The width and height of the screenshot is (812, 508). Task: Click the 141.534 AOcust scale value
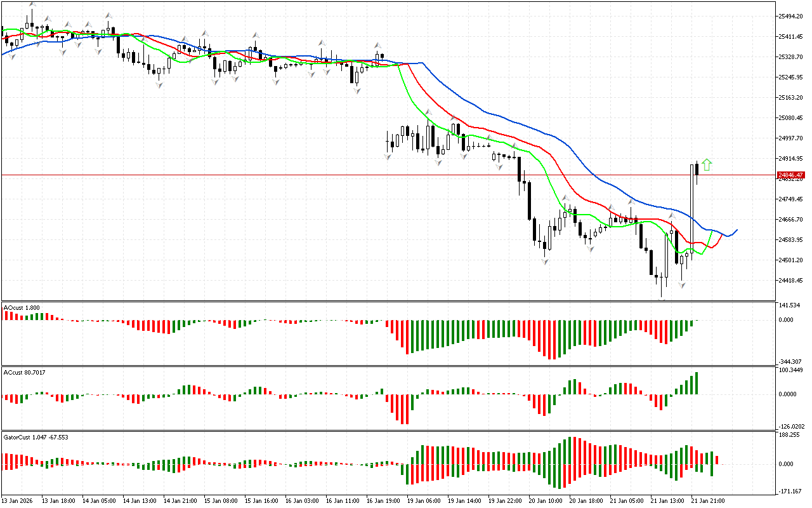coord(790,305)
